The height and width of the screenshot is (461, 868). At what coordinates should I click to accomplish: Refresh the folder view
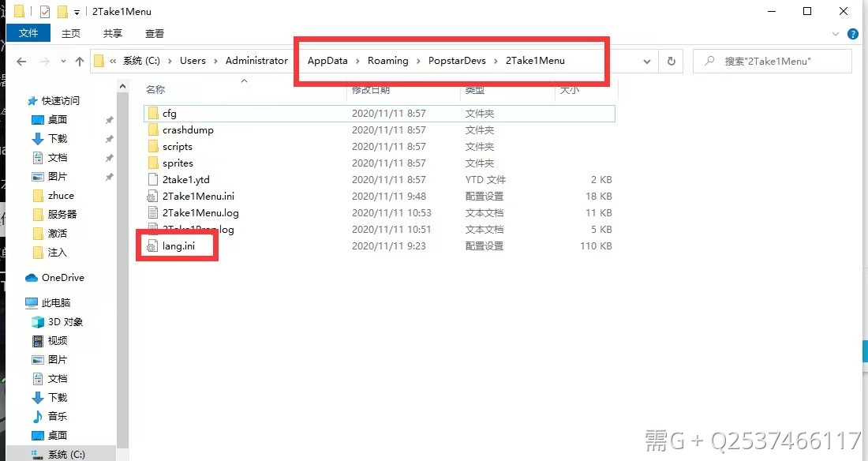tap(672, 62)
